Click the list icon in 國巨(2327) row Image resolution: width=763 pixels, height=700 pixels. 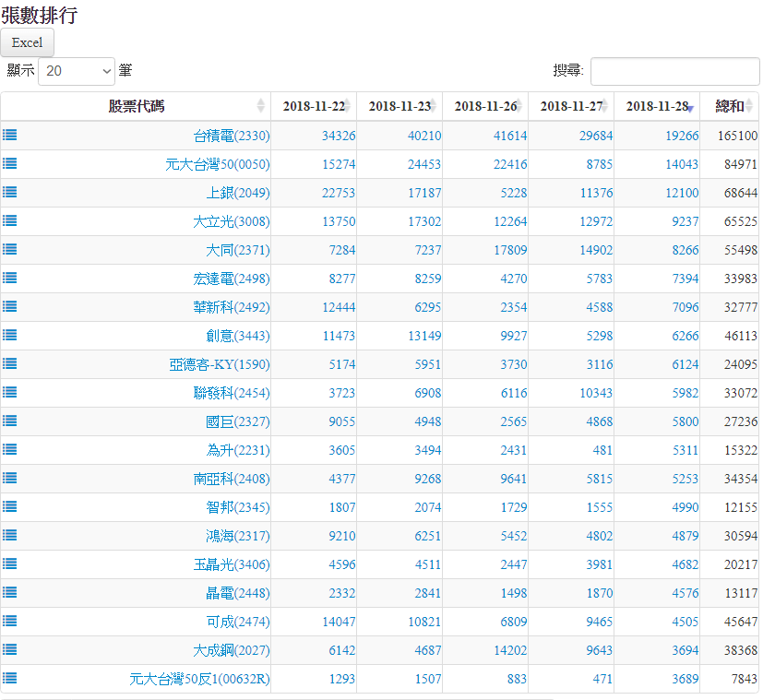click(x=9, y=421)
